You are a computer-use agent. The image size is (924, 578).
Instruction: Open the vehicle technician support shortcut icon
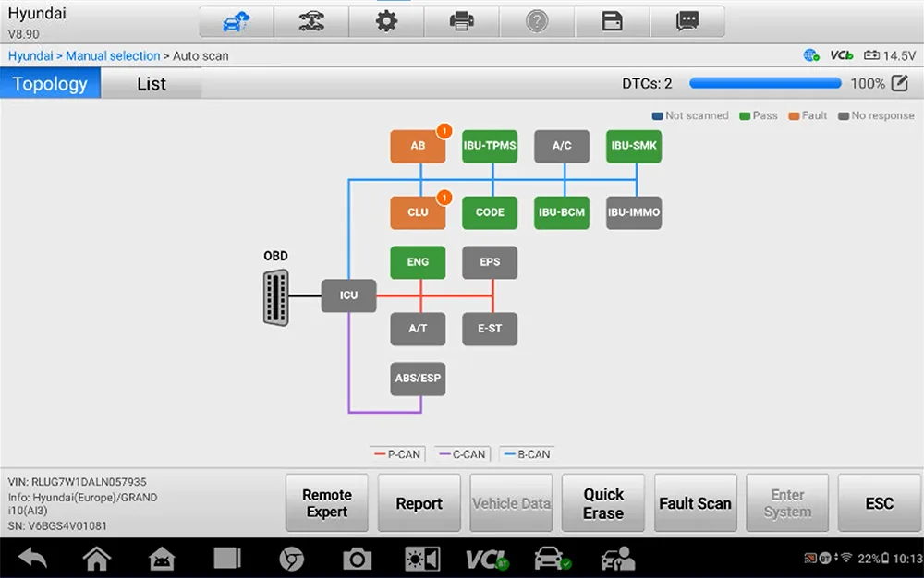pyautogui.click(x=617, y=559)
